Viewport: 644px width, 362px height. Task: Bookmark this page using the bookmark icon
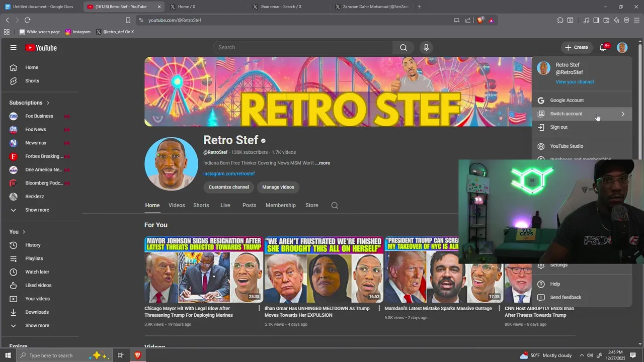(x=128, y=20)
